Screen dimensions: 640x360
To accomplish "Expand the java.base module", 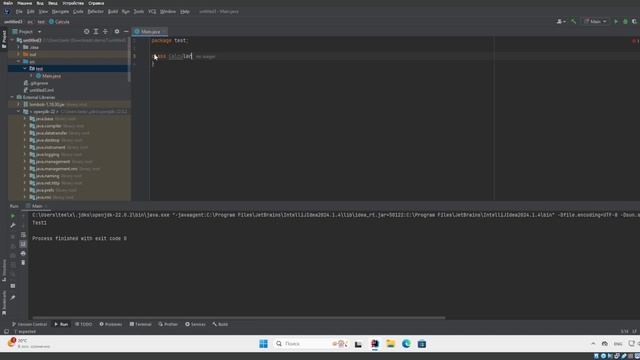I will (25, 119).
